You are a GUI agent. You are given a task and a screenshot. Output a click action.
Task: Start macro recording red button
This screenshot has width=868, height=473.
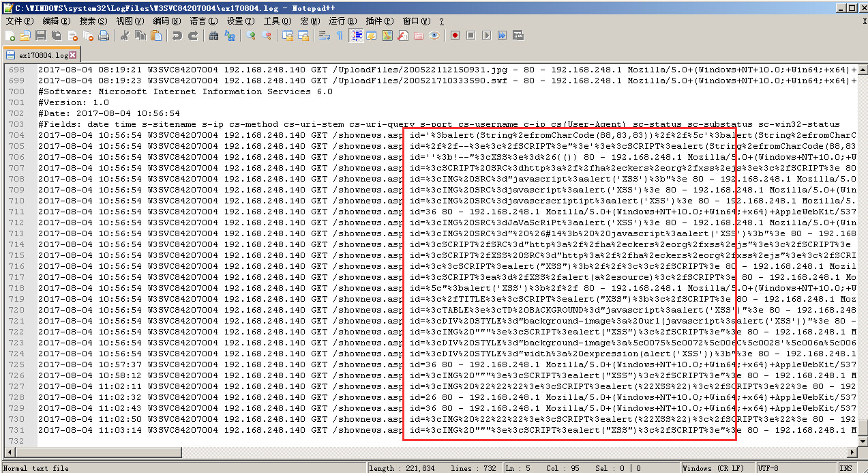[x=455, y=35]
